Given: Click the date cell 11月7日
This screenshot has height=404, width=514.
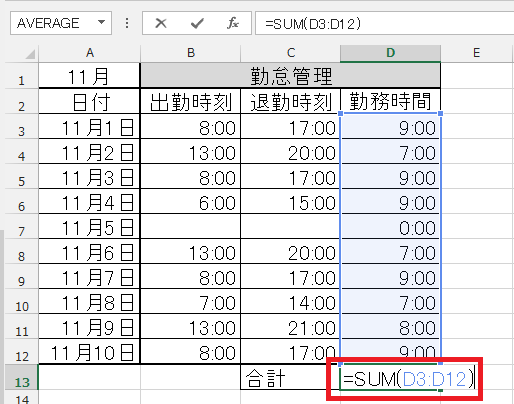Looking at the screenshot, I should [89, 276].
